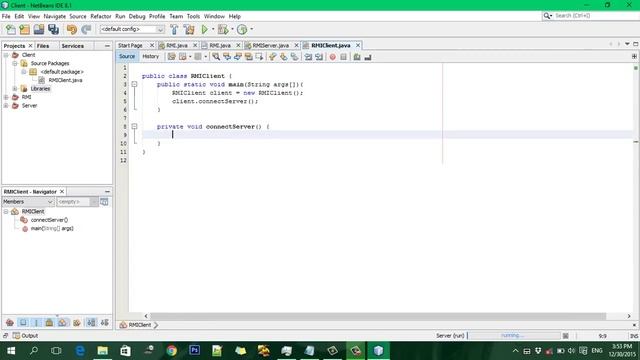Viewport: 640px width, 360px height.
Task: Click the Undo toolbar icon
Action: click(x=72, y=29)
